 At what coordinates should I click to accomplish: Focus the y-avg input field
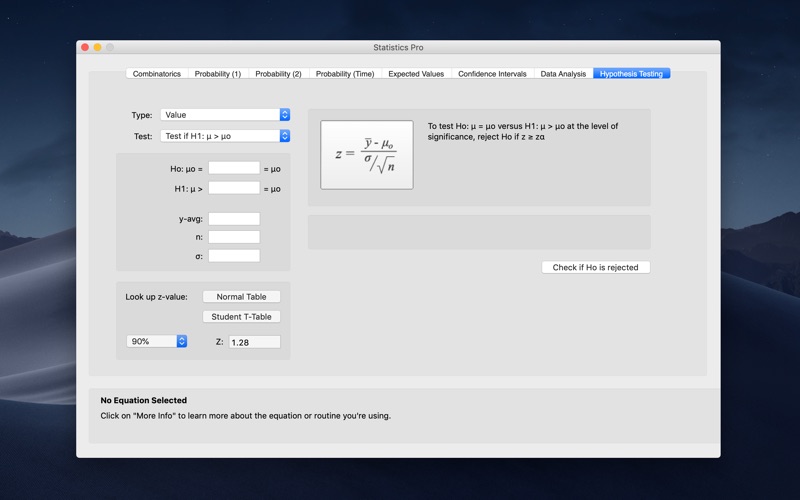pyautogui.click(x=234, y=219)
